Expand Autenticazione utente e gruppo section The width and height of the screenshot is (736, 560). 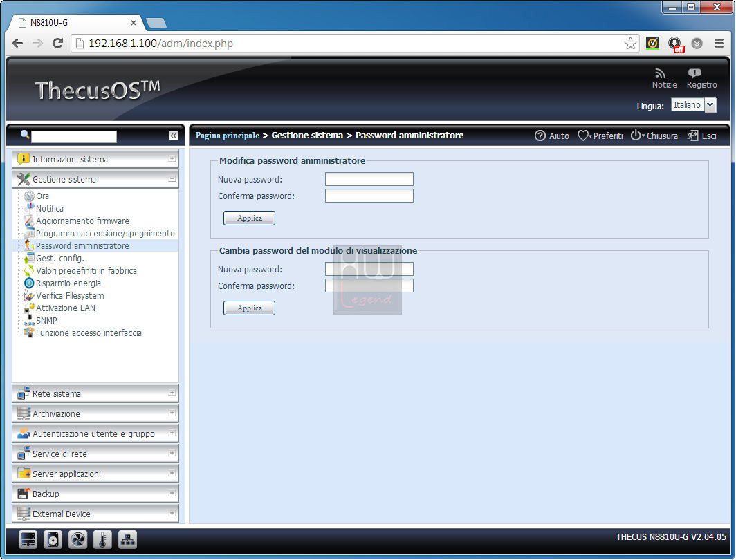point(95,434)
